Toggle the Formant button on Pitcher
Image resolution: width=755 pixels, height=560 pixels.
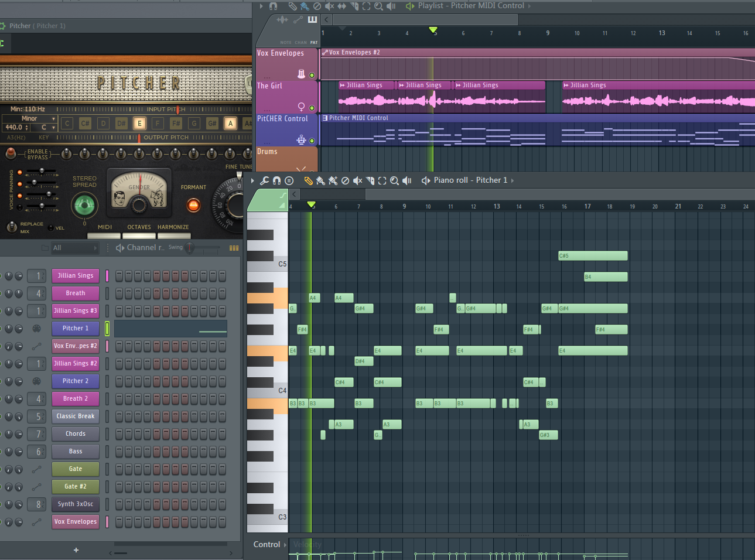point(193,205)
